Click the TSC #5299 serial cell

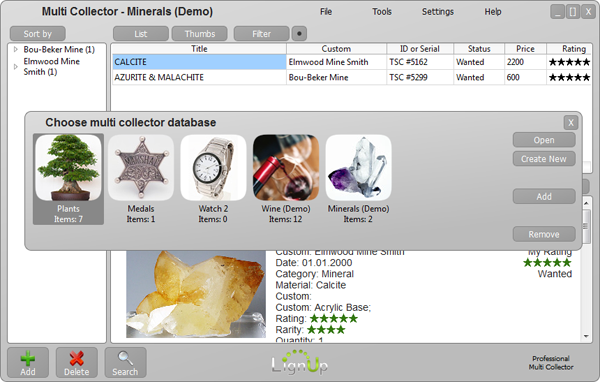(420, 77)
